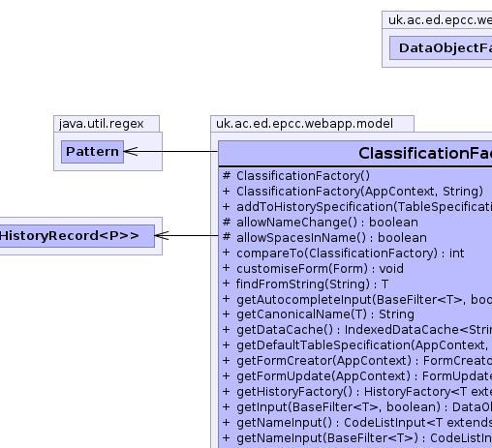
Task: Click the HistoryRecord<P>> class box
Action: coord(77,236)
